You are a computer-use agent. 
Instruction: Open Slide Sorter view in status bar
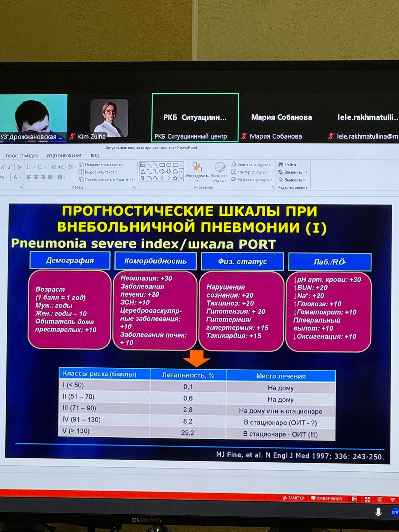tap(367, 499)
